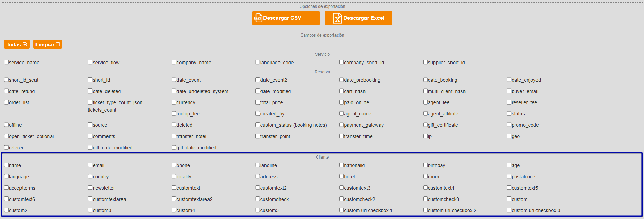The height and width of the screenshot is (219, 644).
Task: Enable the birthday checkbox
Action: tap(426, 165)
